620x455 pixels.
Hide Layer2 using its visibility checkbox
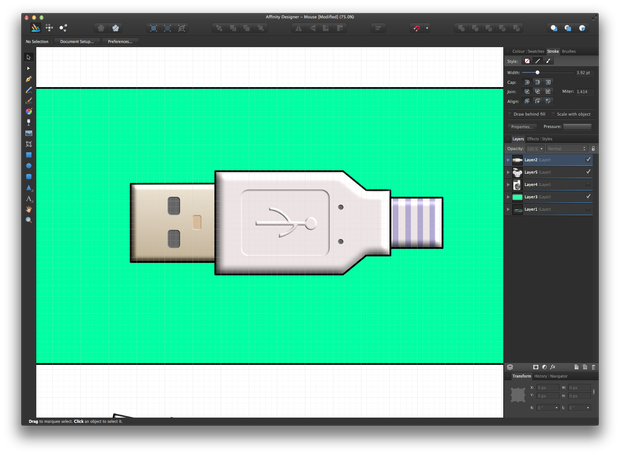[x=588, y=160]
